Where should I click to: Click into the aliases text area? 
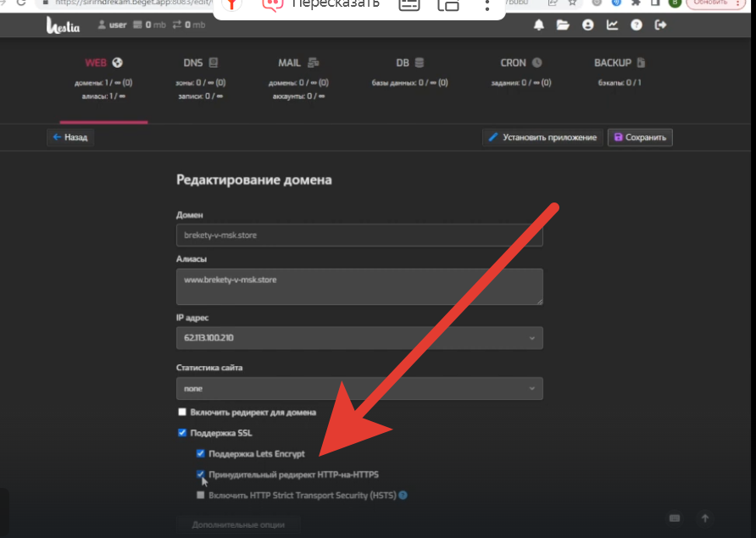click(x=359, y=286)
